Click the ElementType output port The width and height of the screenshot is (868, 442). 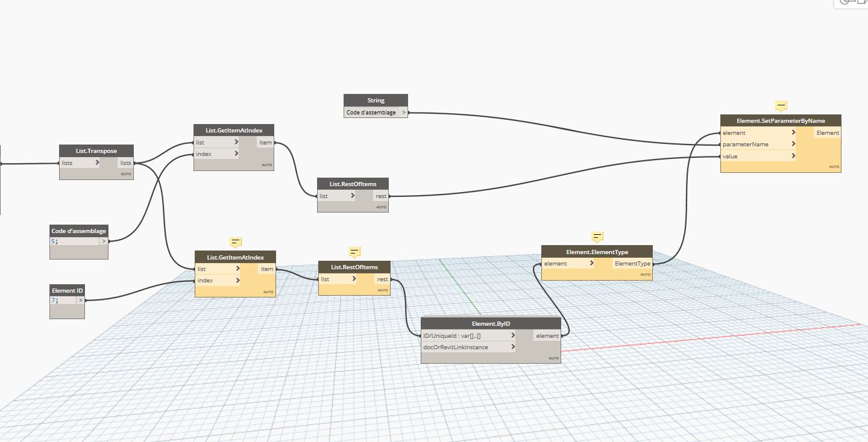632,264
